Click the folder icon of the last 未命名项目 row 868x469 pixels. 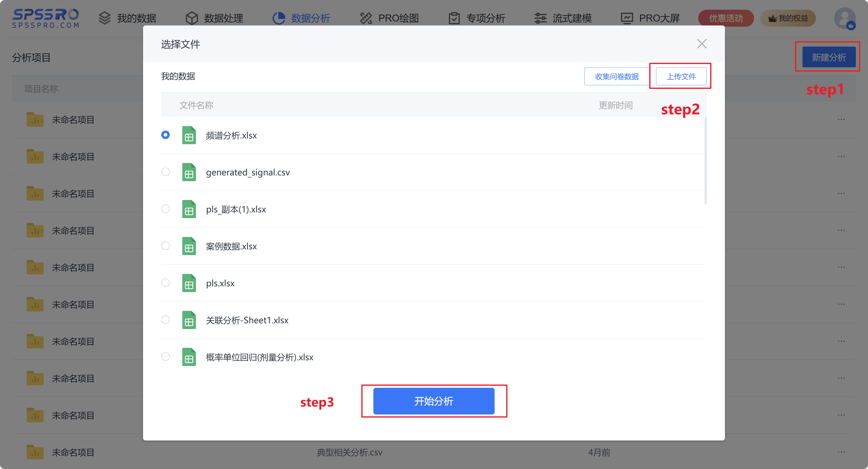tap(35, 452)
